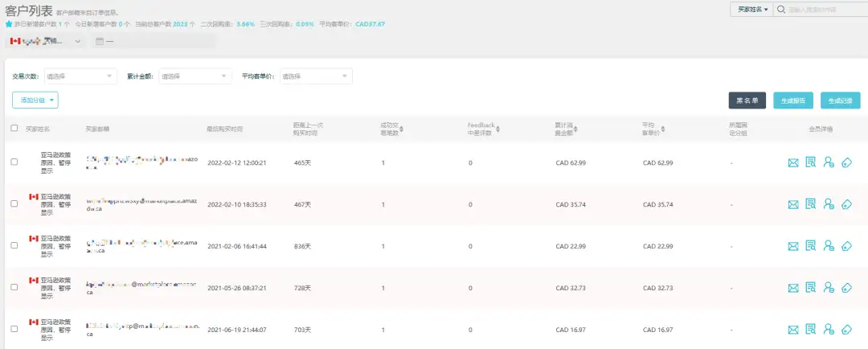Click the member user icon in the CAD 32.73 row
The image size is (868, 349).
829,288
